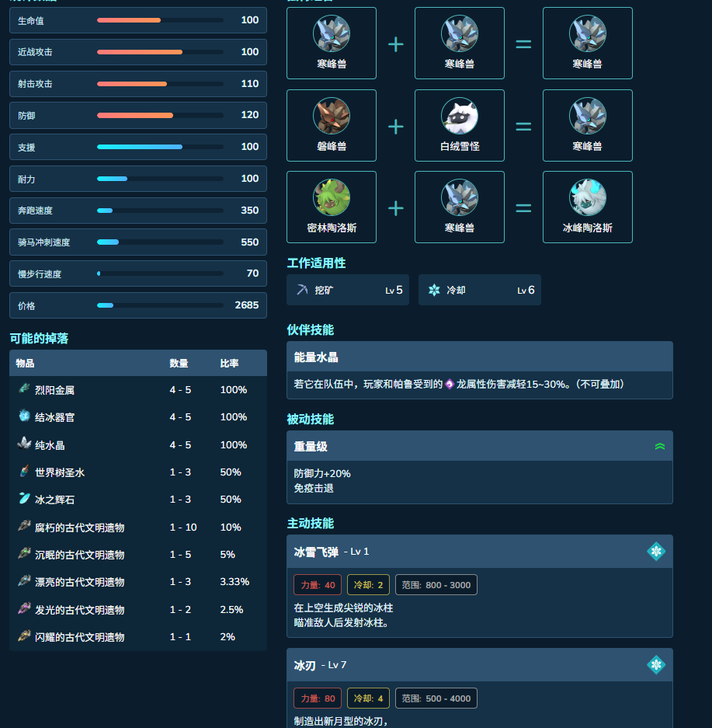This screenshot has width=712, height=728.
Task: Click the 生命值 stat bar
Action: 160,20
